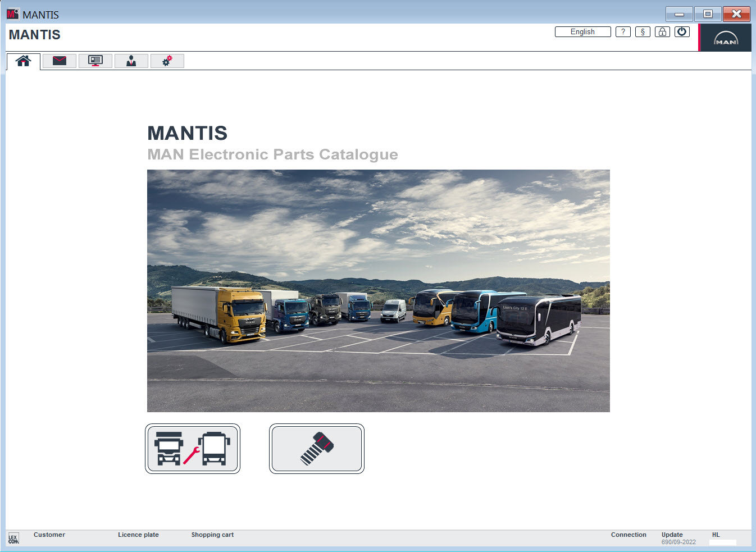Click the power logout icon

pos(682,32)
